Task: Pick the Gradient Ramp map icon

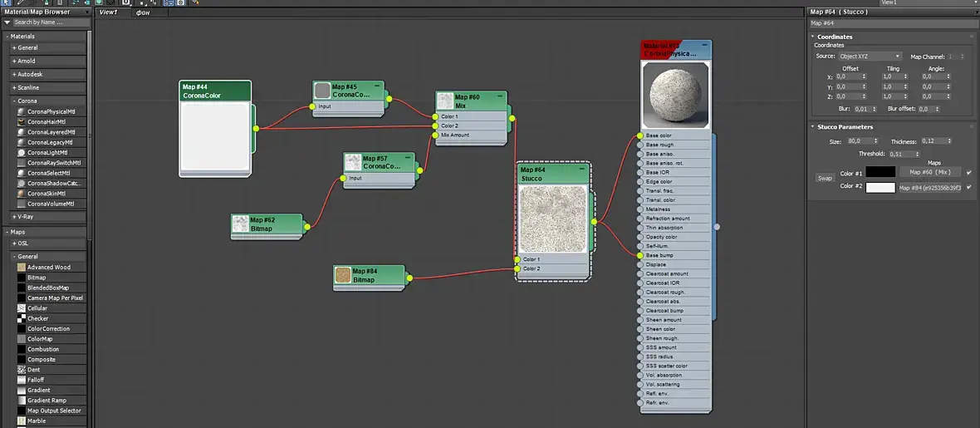Action: [22, 401]
